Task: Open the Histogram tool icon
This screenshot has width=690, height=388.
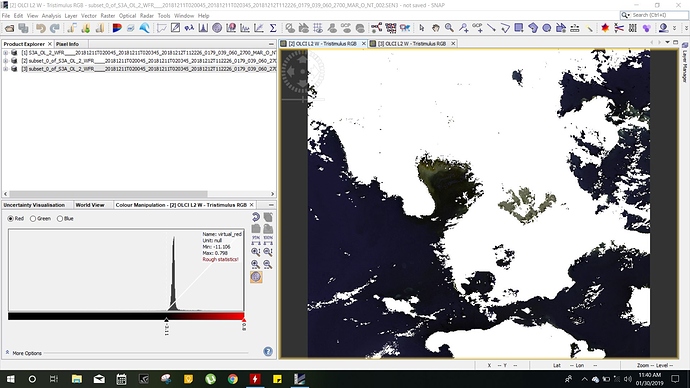Action: click(x=203, y=28)
